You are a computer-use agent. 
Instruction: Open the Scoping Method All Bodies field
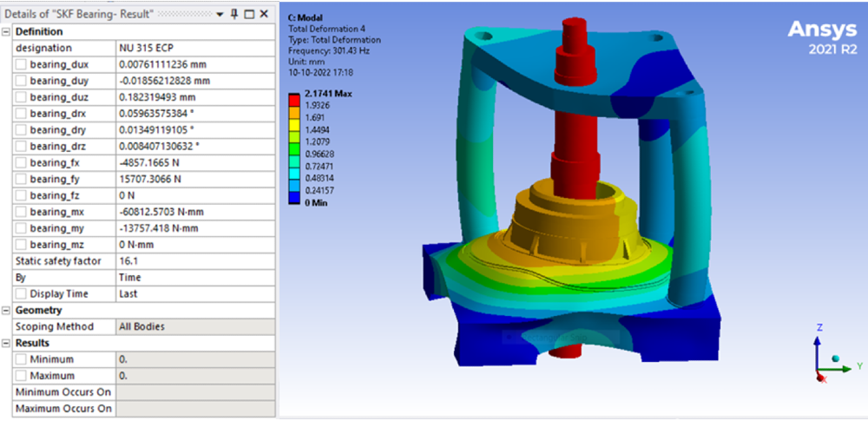point(194,326)
